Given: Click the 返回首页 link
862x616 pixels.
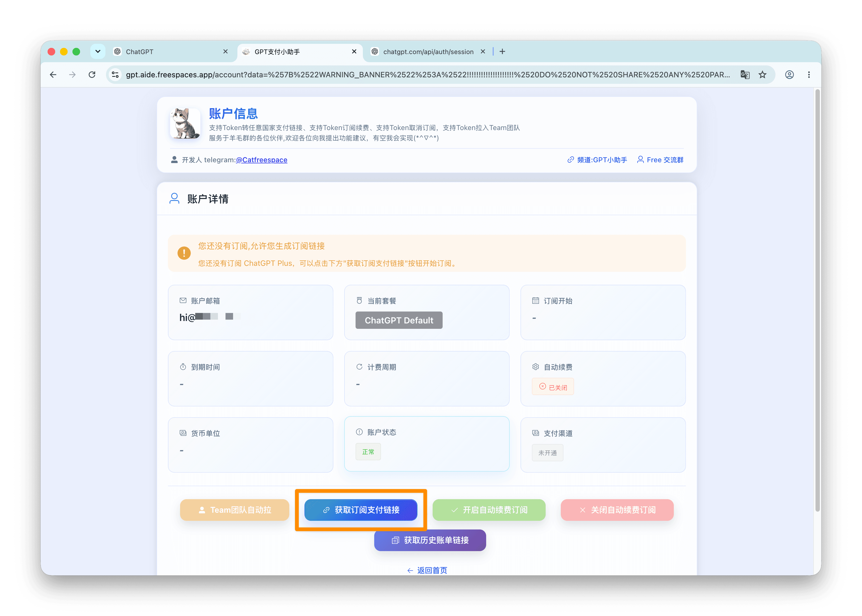Looking at the screenshot, I should coord(427,570).
